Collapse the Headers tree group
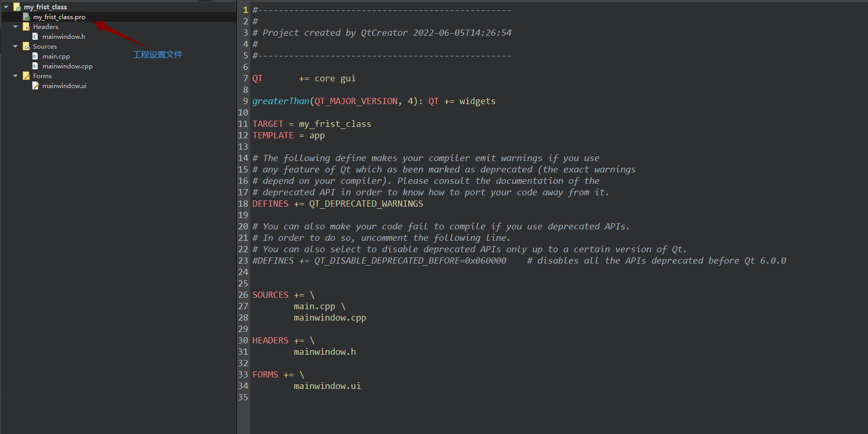Screen dimensions: 868x434 click(16, 27)
